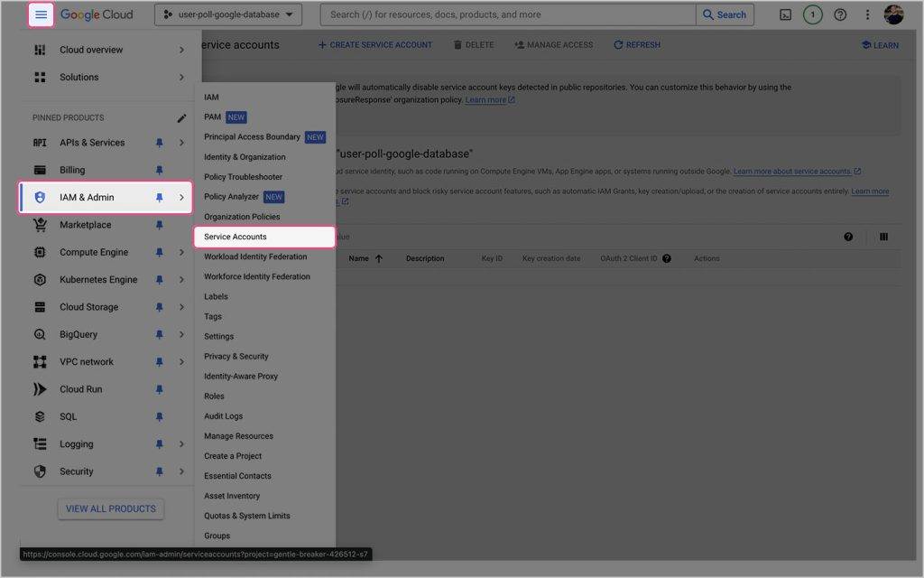Click the Compute Engine chip icon

40,253
